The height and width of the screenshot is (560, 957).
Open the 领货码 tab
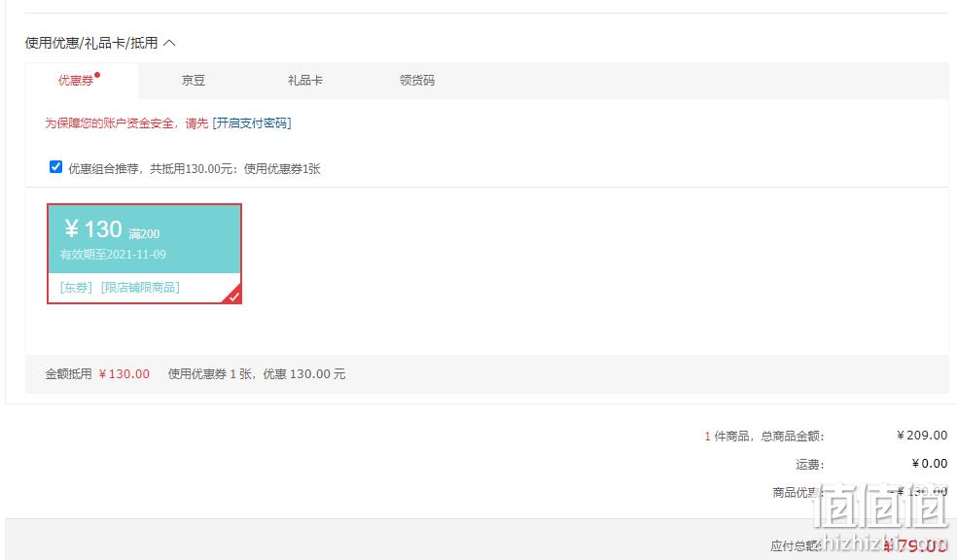tap(417, 81)
